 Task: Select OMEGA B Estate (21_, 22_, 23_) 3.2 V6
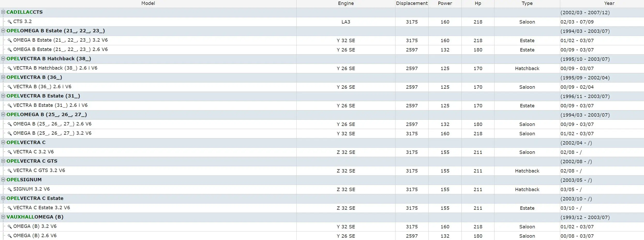click(x=322, y=40)
